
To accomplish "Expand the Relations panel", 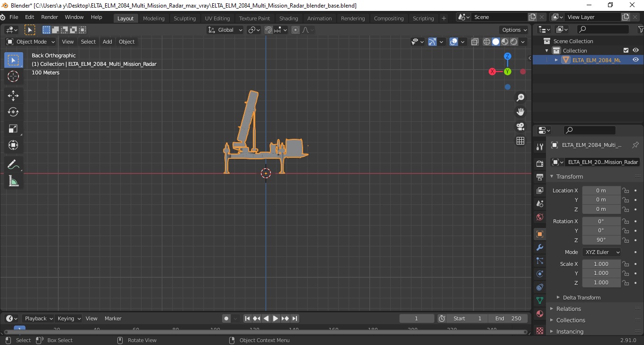I will [x=569, y=309].
